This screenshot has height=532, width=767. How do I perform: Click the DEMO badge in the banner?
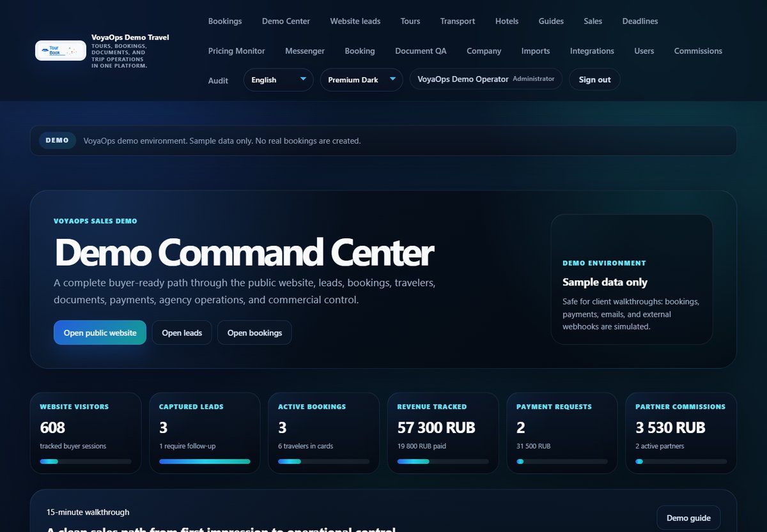[x=58, y=141]
